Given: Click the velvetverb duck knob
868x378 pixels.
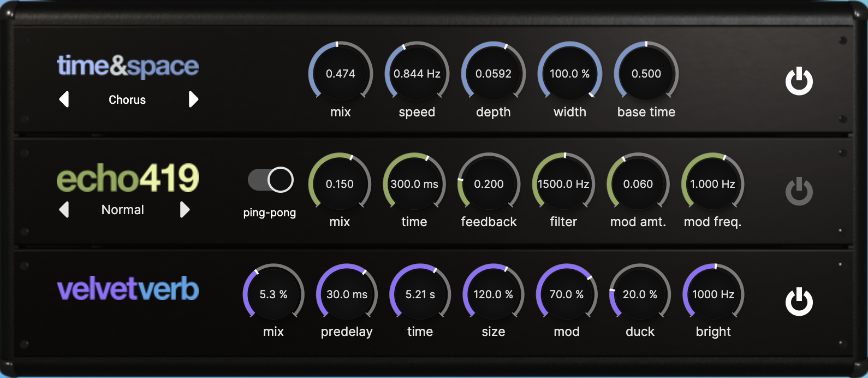Looking at the screenshot, I should coord(640,294).
